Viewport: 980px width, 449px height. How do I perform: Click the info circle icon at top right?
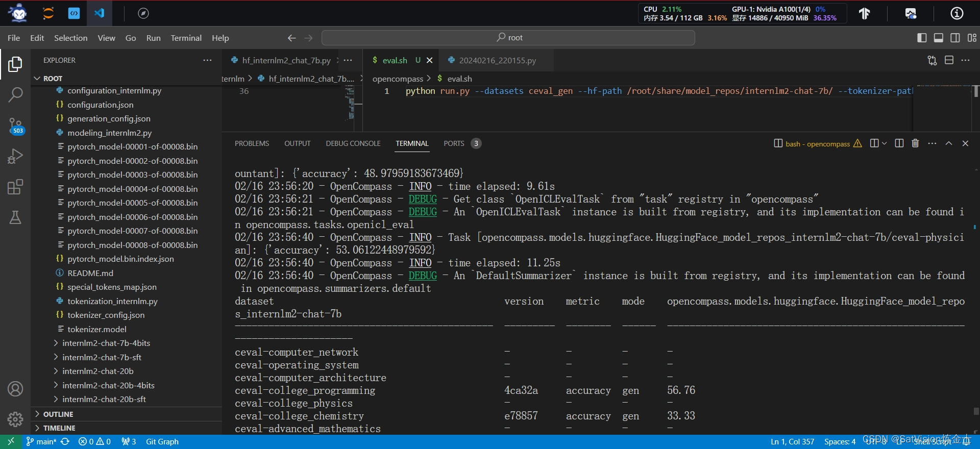tap(957, 13)
